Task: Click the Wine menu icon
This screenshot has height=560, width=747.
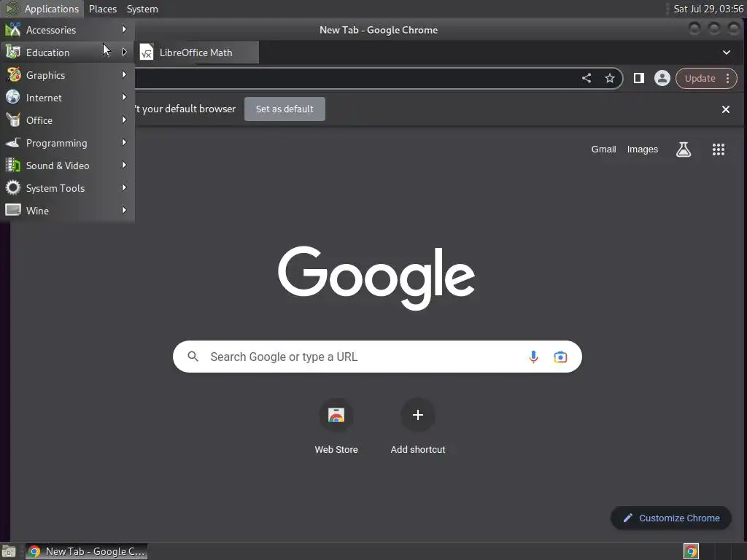Action: point(13,210)
